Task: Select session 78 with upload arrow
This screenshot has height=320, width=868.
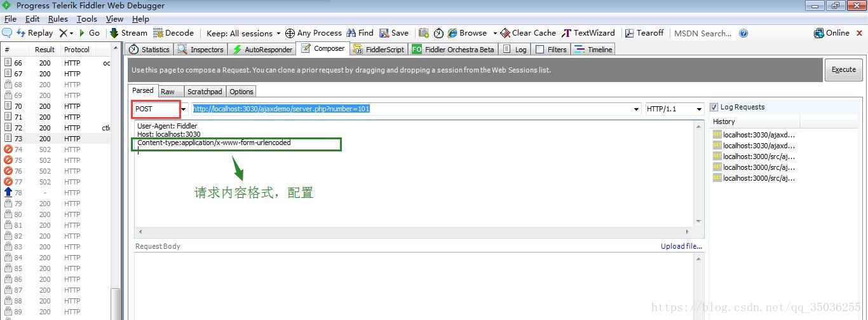Action: [55, 193]
